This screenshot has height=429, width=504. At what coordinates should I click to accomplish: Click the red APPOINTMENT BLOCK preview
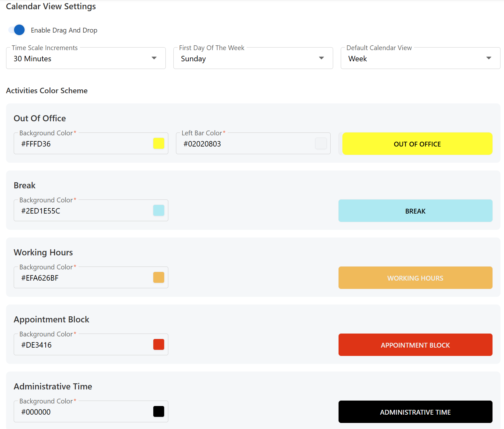pos(415,345)
